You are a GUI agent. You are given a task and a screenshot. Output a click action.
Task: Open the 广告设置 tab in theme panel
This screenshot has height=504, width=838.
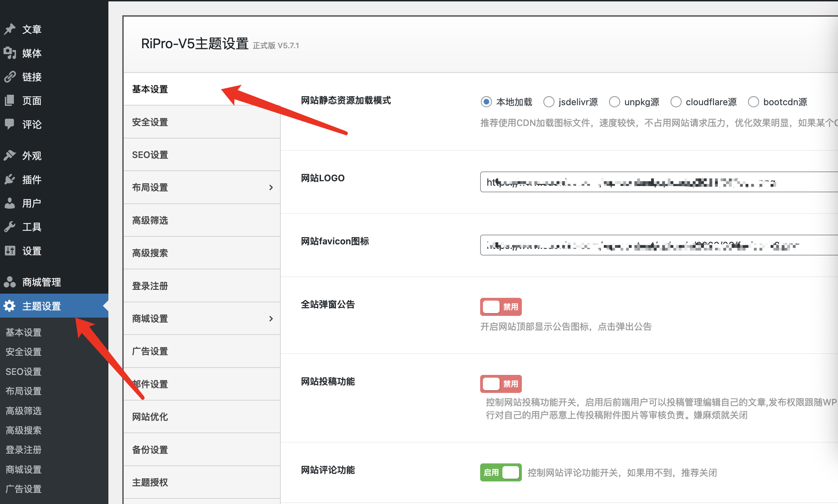click(x=202, y=351)
